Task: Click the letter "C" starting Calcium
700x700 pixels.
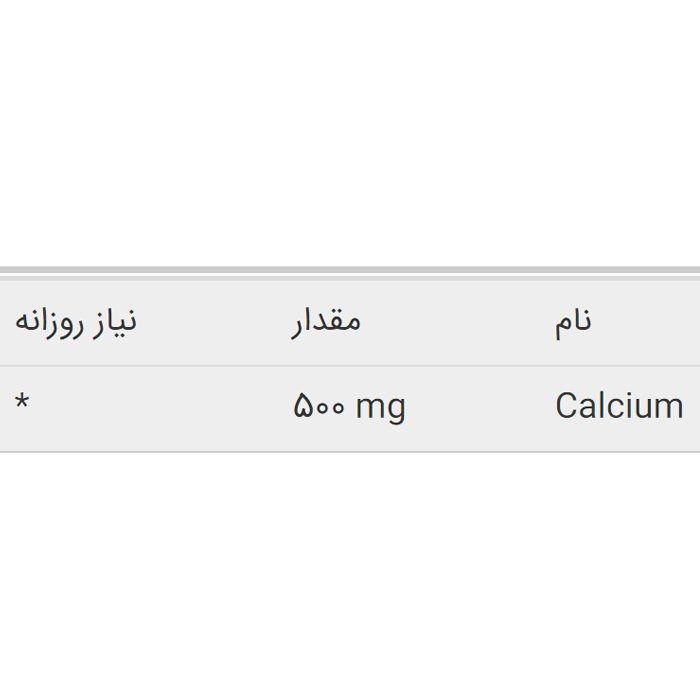Action: 566,407
